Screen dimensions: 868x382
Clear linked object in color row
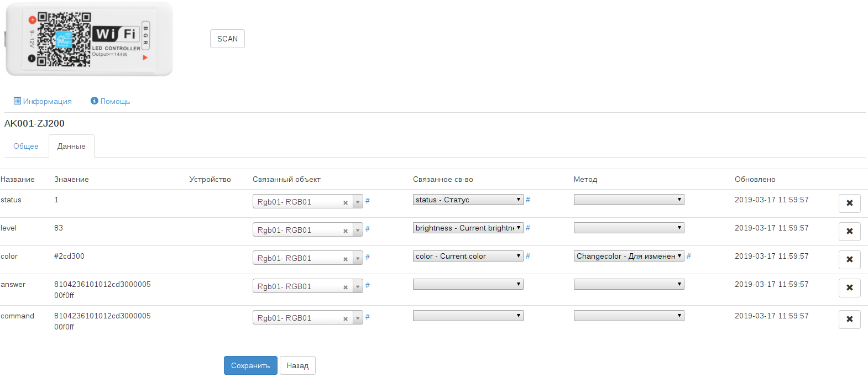(346, 259)
